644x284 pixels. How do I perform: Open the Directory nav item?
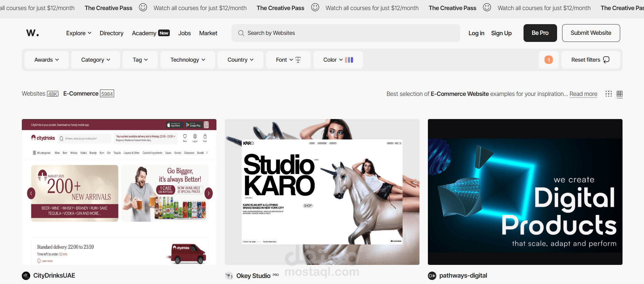point(111,33)
